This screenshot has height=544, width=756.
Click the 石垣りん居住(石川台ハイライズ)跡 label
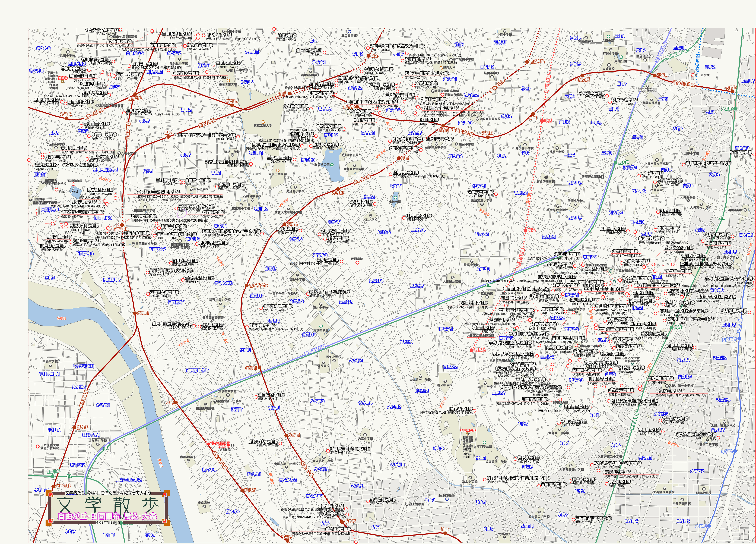(x=231, y=231)
